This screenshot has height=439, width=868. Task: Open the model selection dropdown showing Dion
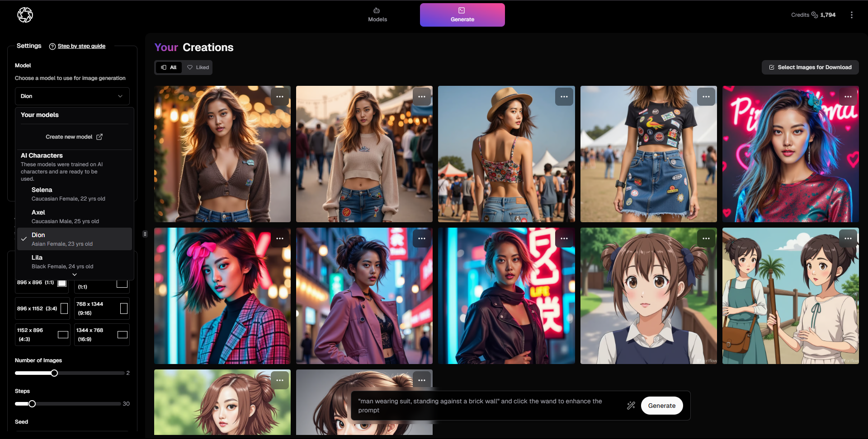pos(72,96)
